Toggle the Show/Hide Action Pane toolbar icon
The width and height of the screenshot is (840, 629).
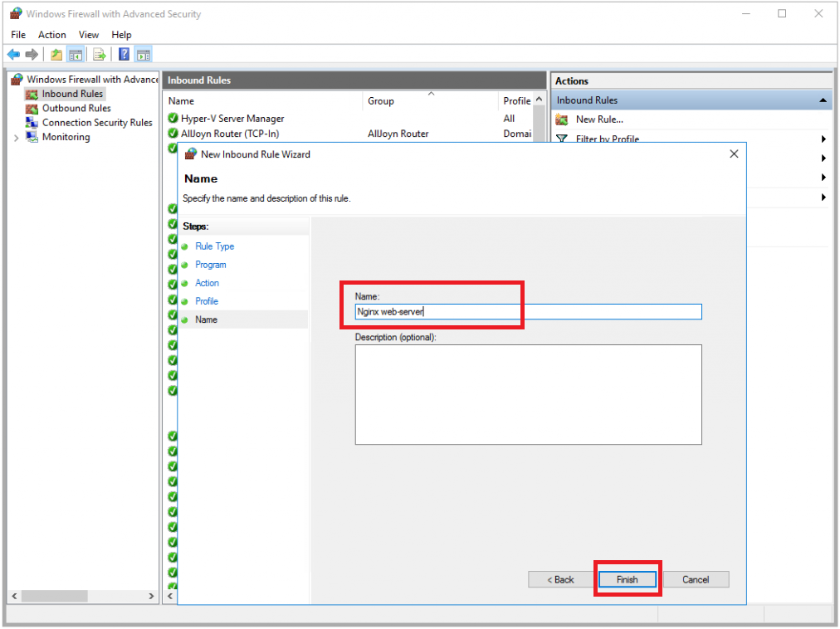point(143,54)
